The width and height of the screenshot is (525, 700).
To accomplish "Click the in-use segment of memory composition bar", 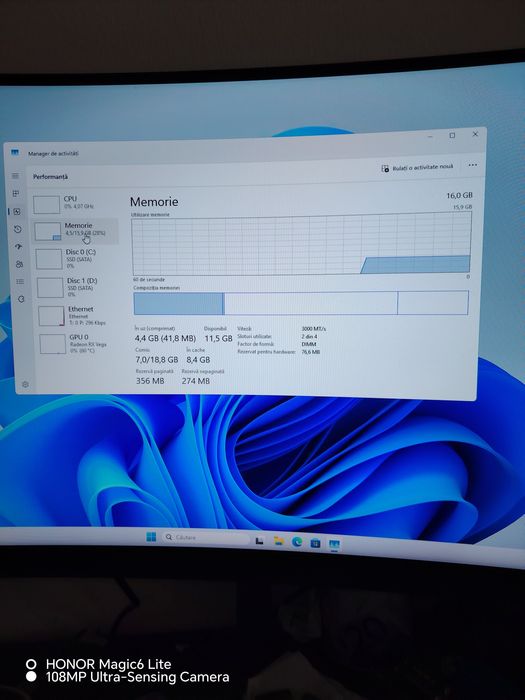I will point(179,304).
